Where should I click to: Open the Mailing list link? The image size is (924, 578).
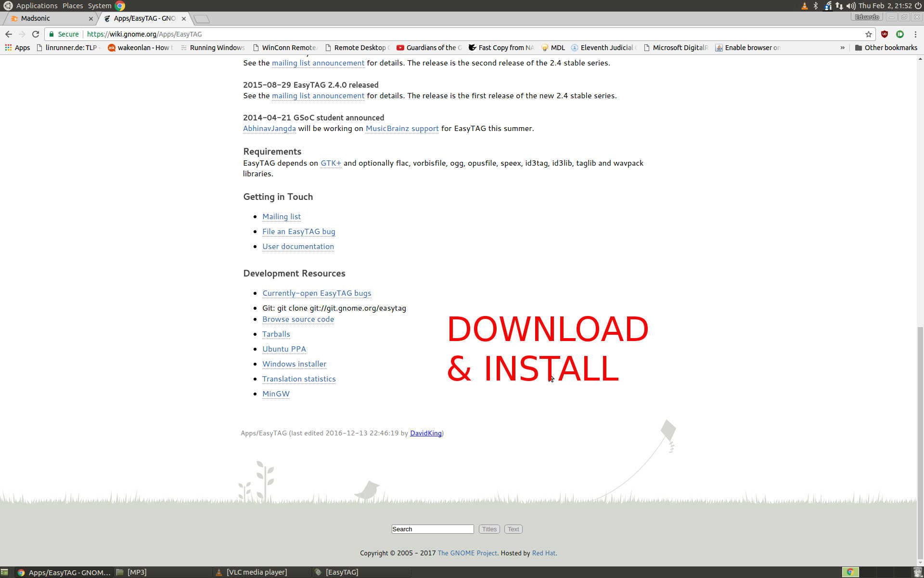(282, 217)
